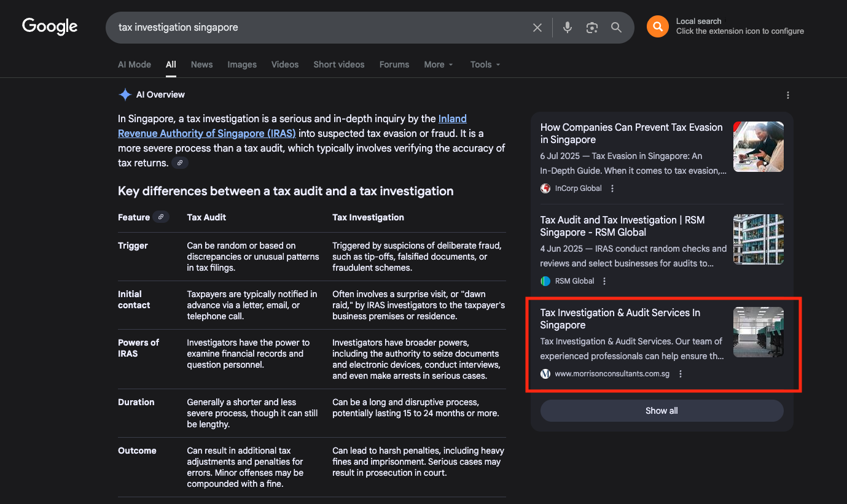Click the Google logo
The image size is (847, 504).
pos(50,26)
